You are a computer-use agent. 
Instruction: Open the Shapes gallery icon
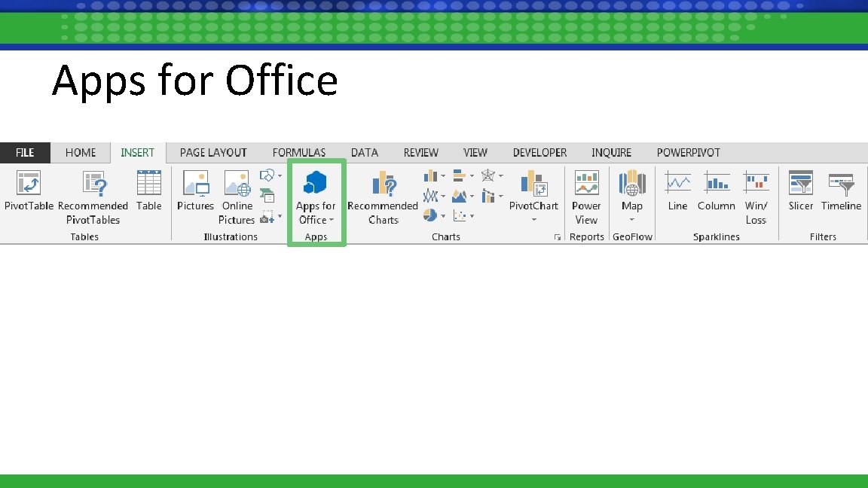(267, 175)
